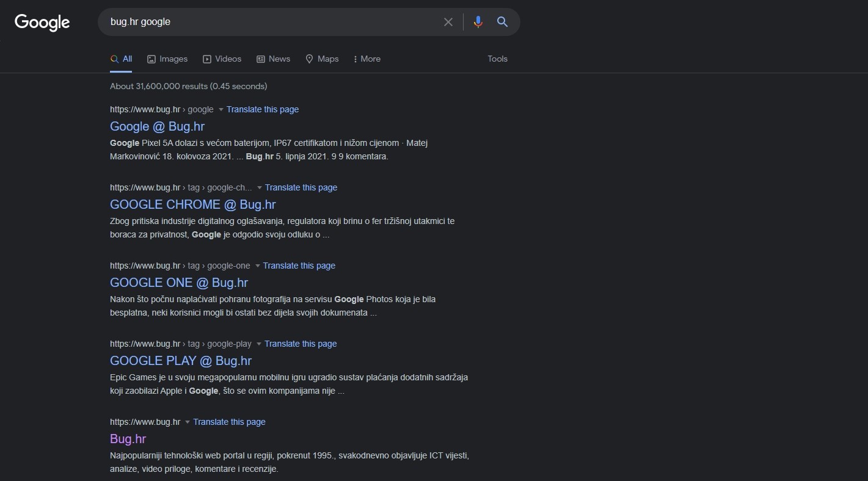868x481 pixels.
Task: Click the snippet starting 'Najpopularniji tehnološki web portal'
Action: click(290, 462)
